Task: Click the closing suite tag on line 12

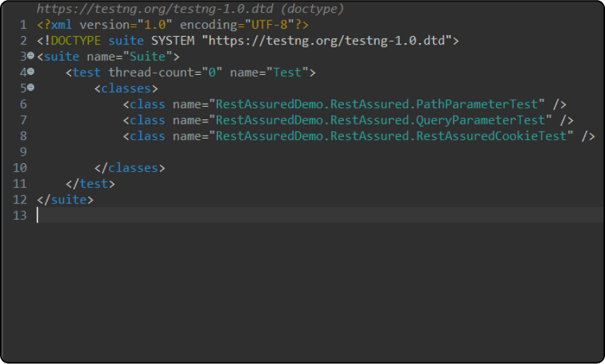Action: click(x=65, y=199)
